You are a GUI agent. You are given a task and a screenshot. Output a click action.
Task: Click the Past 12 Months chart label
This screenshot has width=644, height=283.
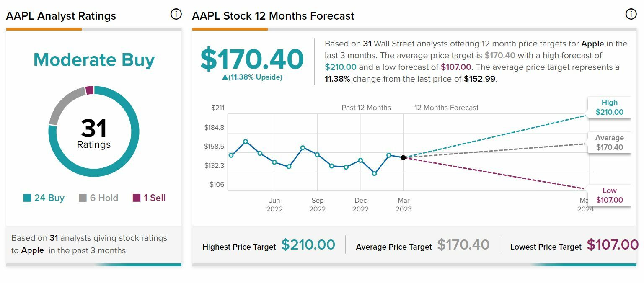[x=366, y=108]
